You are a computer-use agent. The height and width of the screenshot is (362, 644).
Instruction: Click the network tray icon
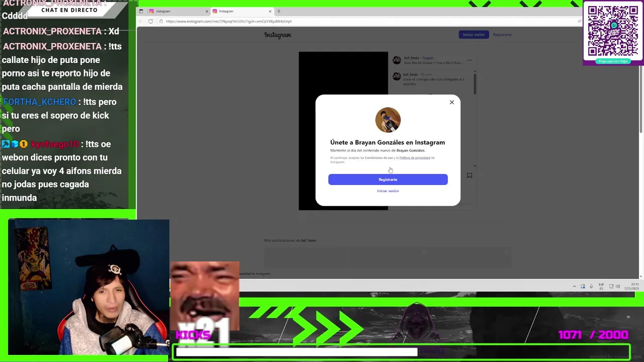pos(611,287)
